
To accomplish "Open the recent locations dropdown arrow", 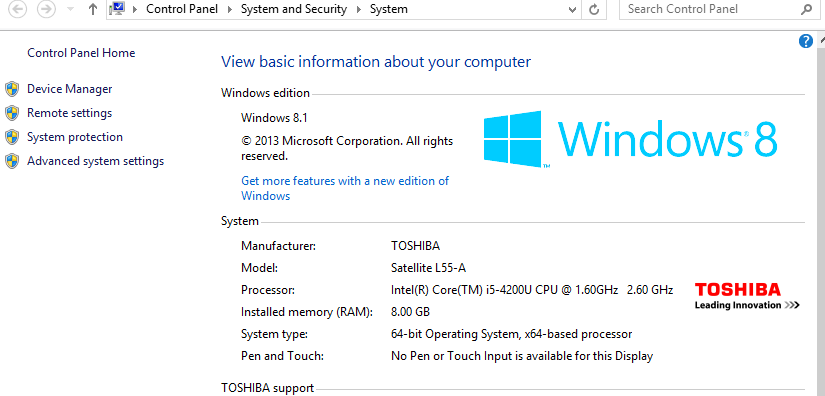I will click(70, 9).
